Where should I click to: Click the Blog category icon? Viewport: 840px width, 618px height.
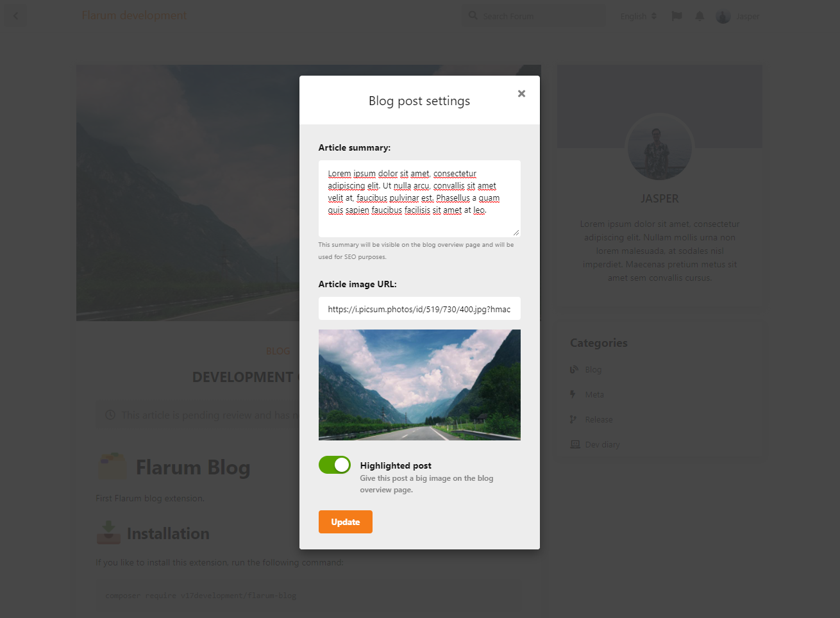click(574, 369)
